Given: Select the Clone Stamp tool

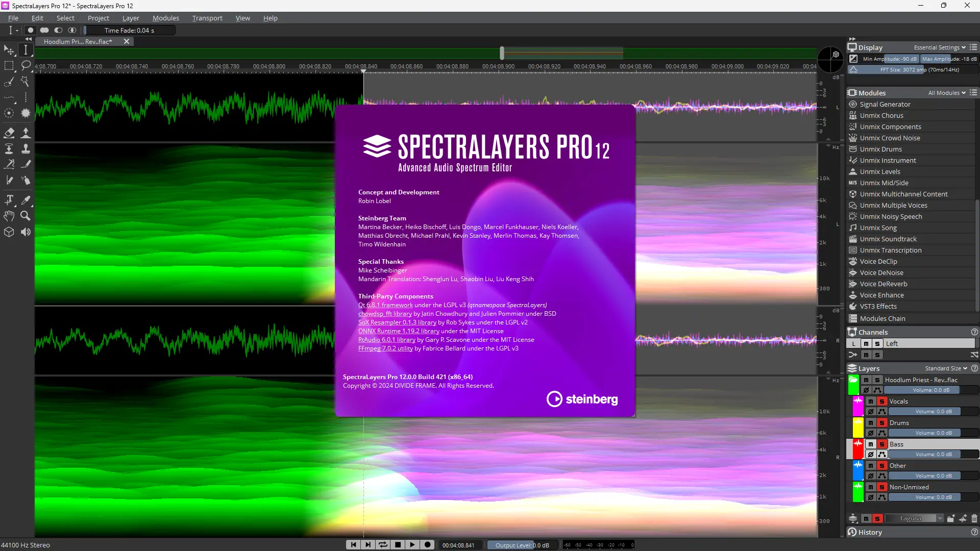Looking at the screenshot, I should (26, 148).
